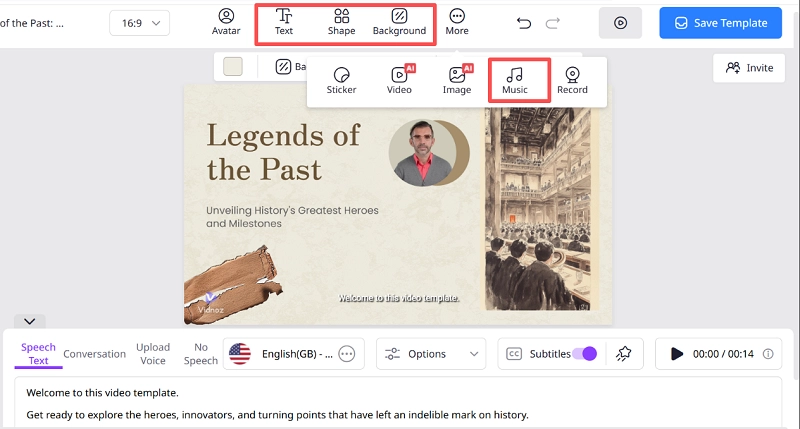Screen dimensions: 800x429
Task: Select the hall illustration on the canvas
Action: pos(540,209)
